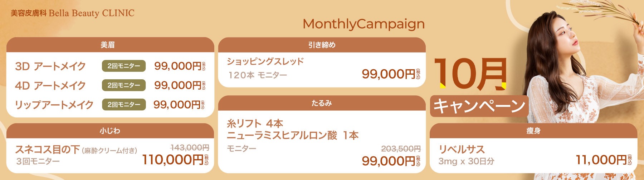The width and height of the screenshot is (644, 180).
Task: Click the MonthlyCampaign heading
Action: (x=364, y=24)
